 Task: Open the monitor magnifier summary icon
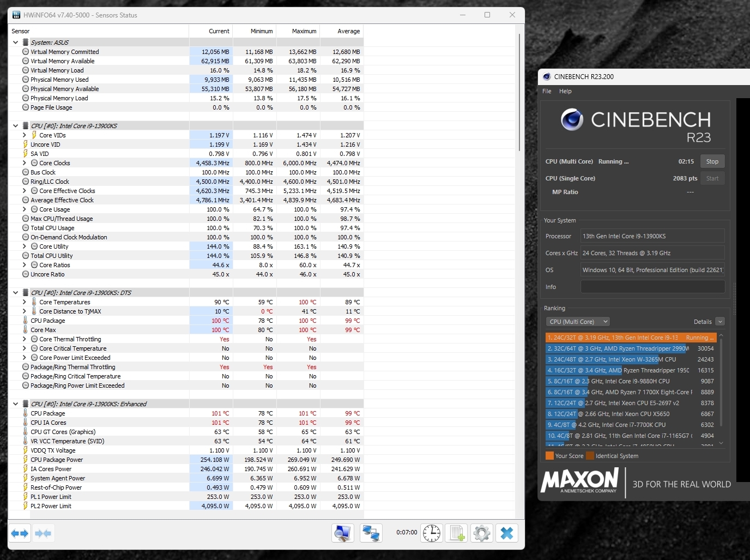(x=343, y=533)
